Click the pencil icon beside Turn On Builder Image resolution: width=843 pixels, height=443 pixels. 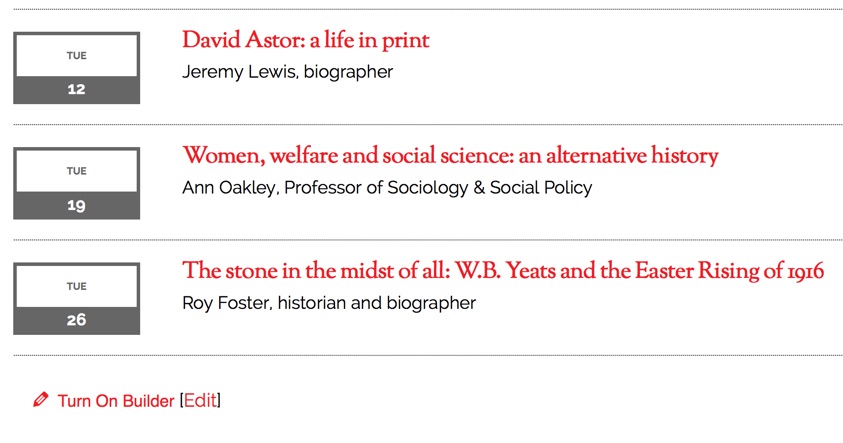[40, 401]
